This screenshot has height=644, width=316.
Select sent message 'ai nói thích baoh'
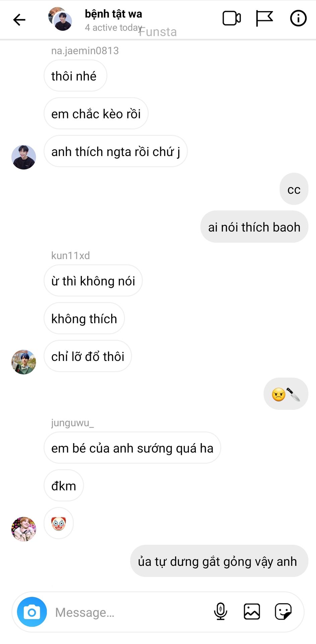coord(254,227)
